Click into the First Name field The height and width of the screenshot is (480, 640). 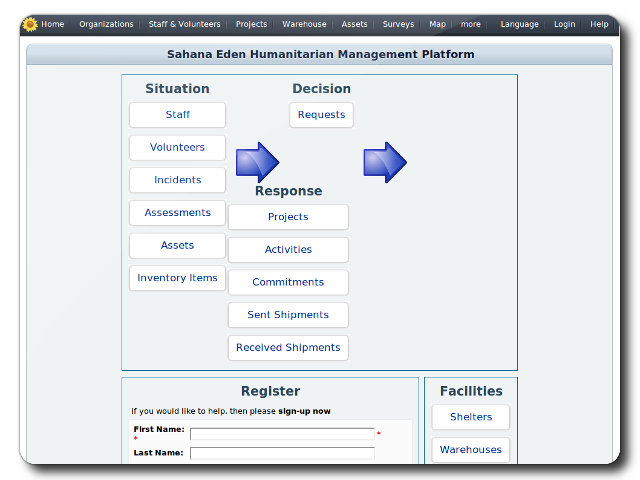(x=282, y=434)
